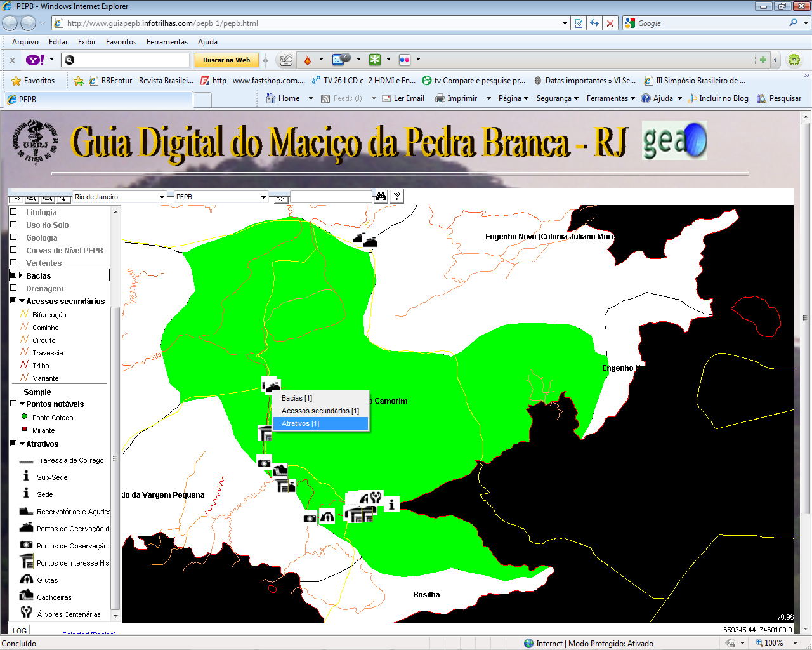This screenshot has width=812, height=650.
Task: Click the Ajuda help icon in command bar
Action: tap(646, 98)
